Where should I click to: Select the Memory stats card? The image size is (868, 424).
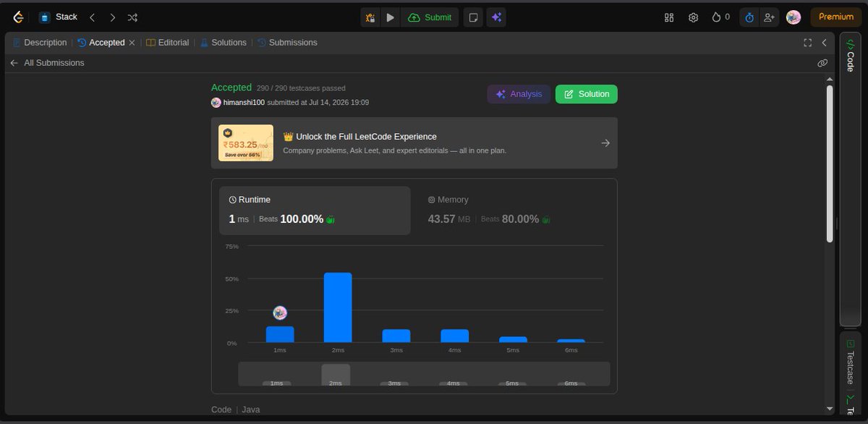(x=514, y=211)
